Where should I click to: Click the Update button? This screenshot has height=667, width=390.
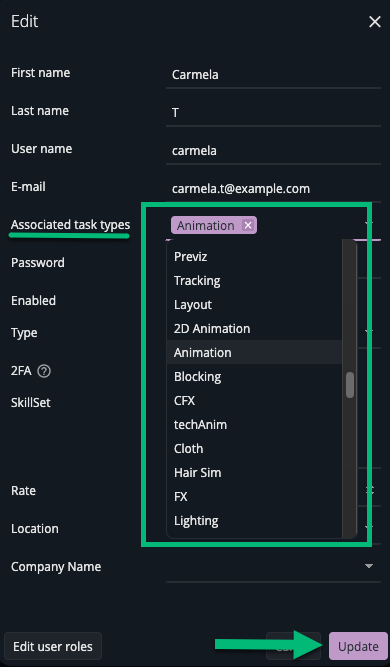[x=358, y=646]
